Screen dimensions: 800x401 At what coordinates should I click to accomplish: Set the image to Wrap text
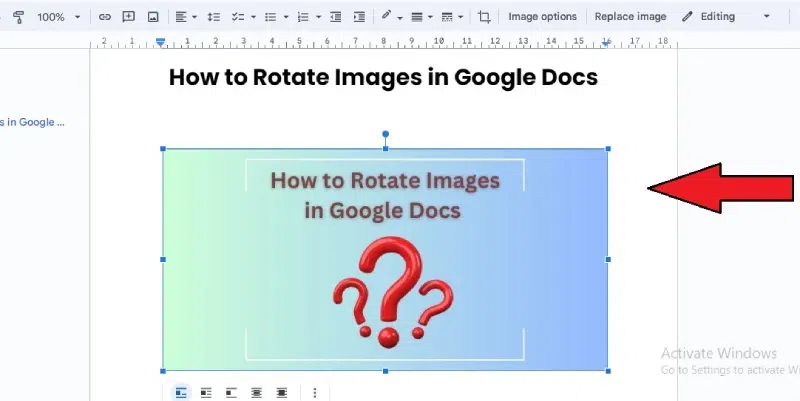click(206, 392)
